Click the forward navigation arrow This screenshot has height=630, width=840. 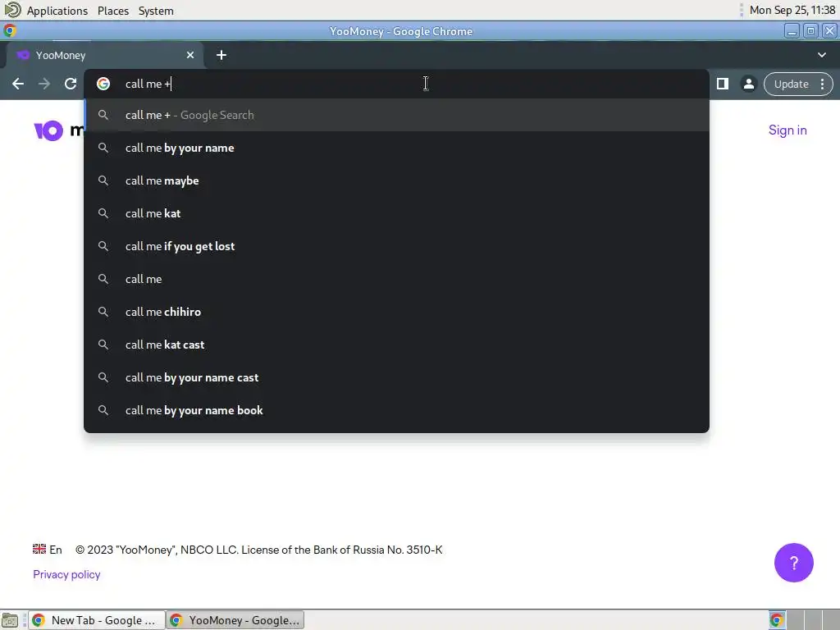44,84
